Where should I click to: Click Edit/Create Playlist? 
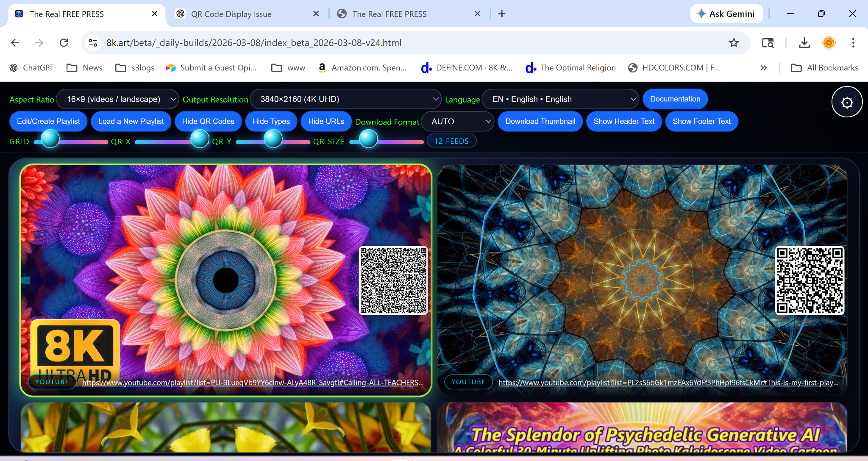click(x=48, y=122)
